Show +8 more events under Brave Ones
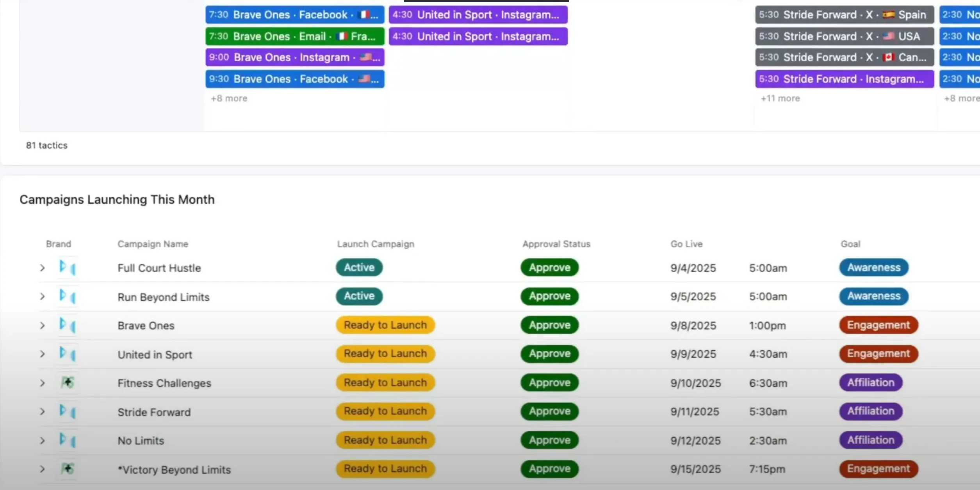980x490 pixels. tap(229, 98)
